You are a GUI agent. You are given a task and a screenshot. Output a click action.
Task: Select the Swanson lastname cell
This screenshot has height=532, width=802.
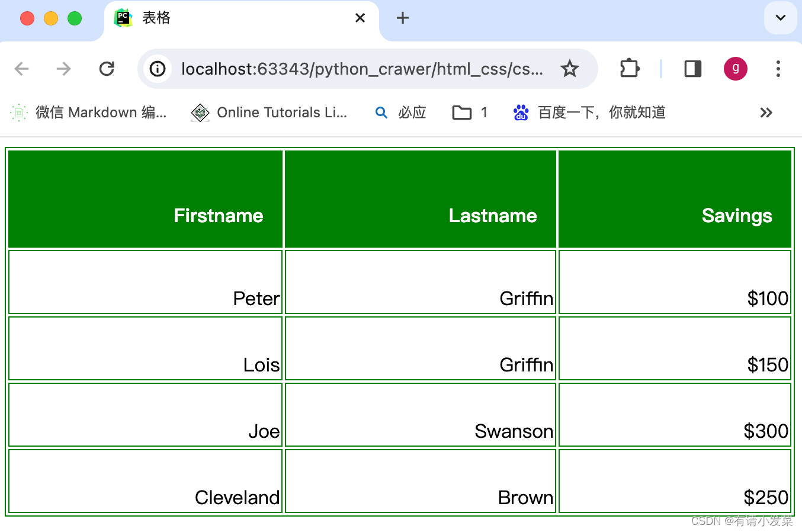point(421,415)
